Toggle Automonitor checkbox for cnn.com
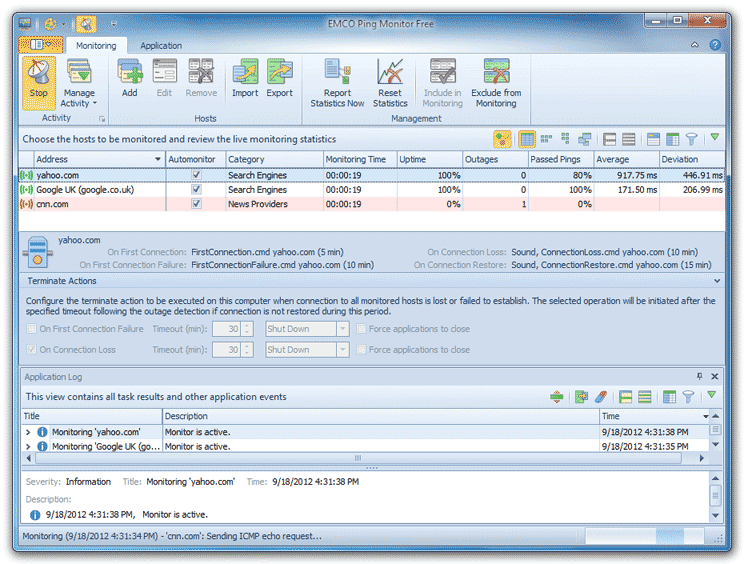Screen dimensions: 744x564 point(196,204)
